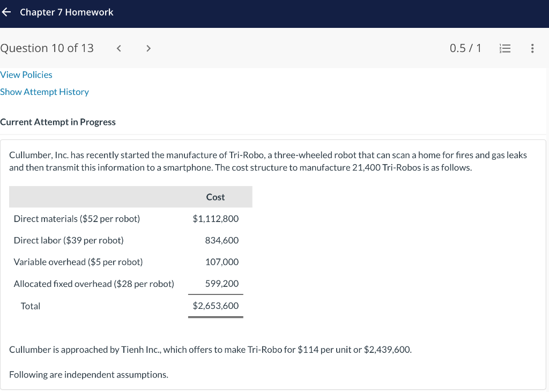Open the three-dot more options menu
Viewport: 549px width, 392px height.
(x=532, y=48)
